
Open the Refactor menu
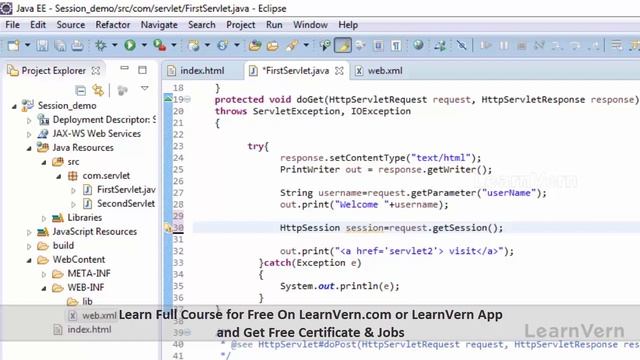tap(113, 25)
